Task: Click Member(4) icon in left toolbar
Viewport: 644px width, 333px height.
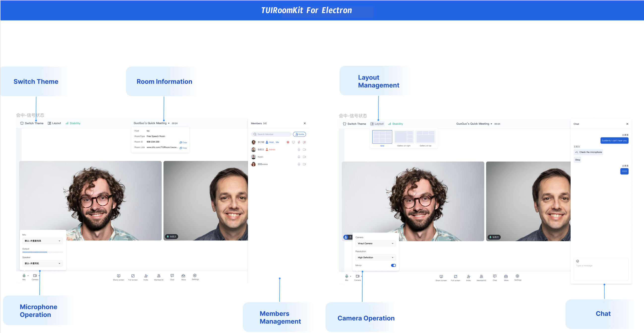Action: tap(158, 276)
